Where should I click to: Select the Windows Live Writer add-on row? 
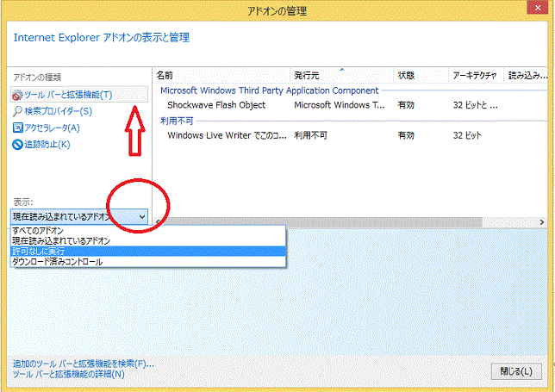(x=351, y=135)
